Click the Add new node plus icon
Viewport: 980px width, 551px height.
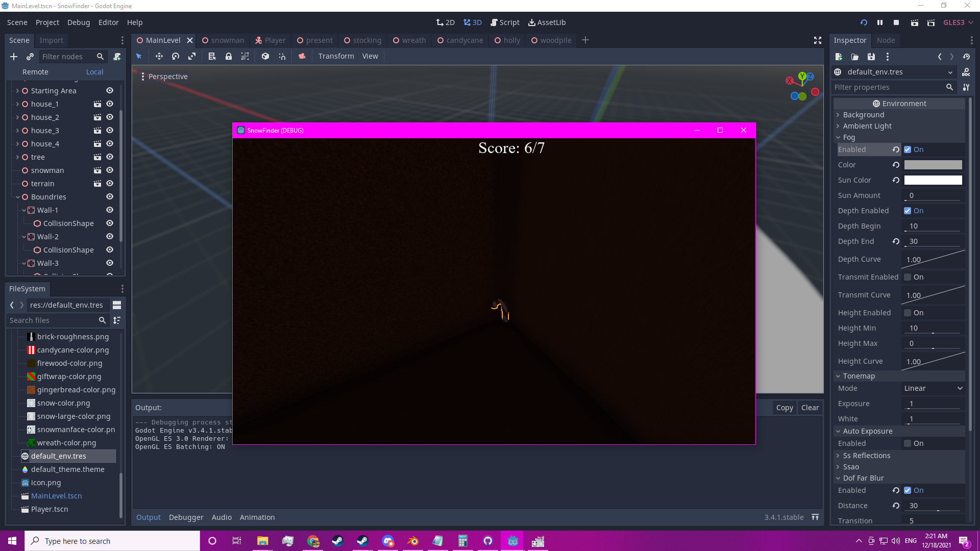14,57
